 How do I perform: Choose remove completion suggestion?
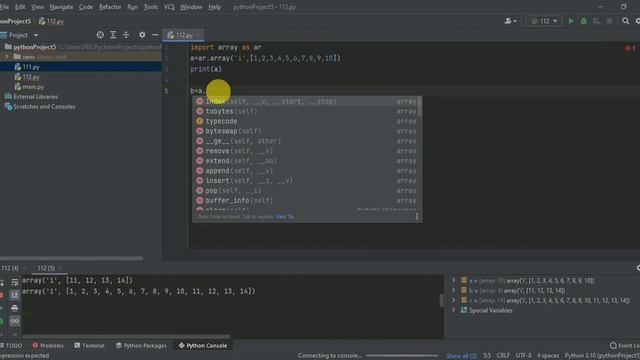304,151
